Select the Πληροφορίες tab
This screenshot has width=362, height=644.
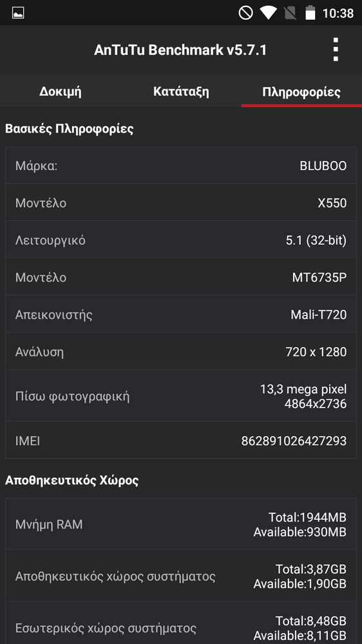301,91
